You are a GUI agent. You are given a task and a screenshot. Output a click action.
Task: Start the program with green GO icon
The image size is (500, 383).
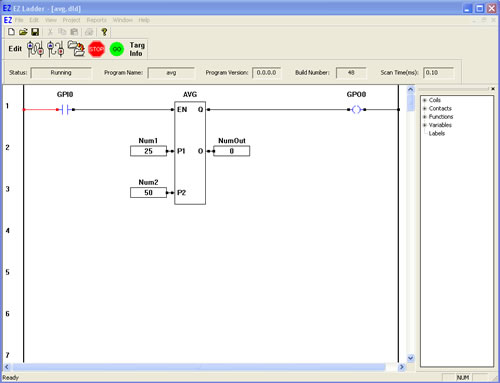pos(117,49)
